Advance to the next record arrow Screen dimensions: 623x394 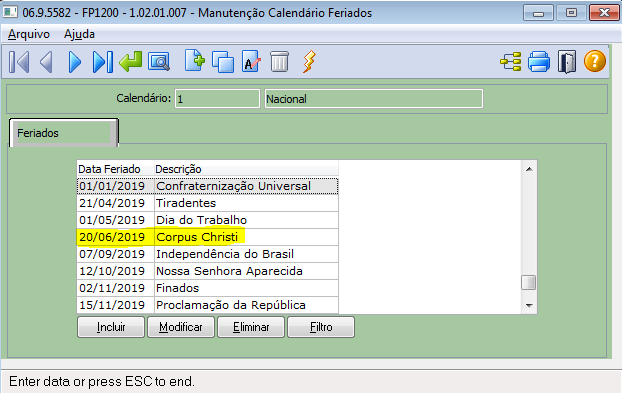[74, 62]
